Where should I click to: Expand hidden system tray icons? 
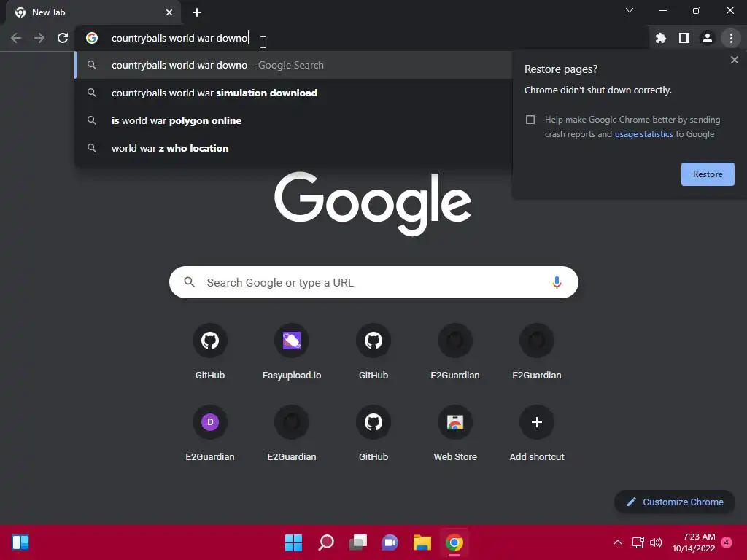617,542
